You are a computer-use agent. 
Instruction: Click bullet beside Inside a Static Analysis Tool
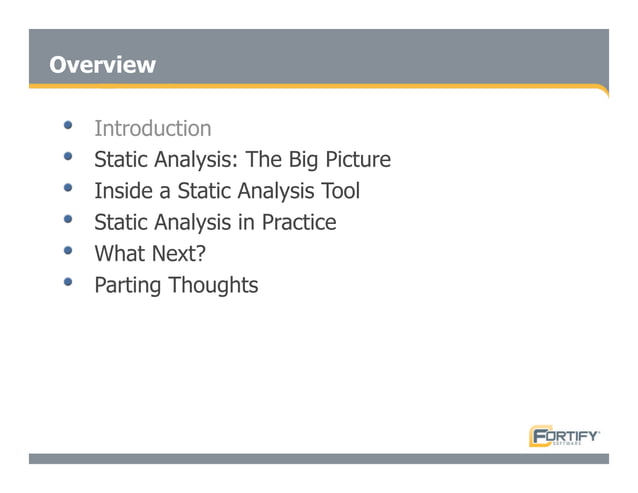(x=68, y=188)
